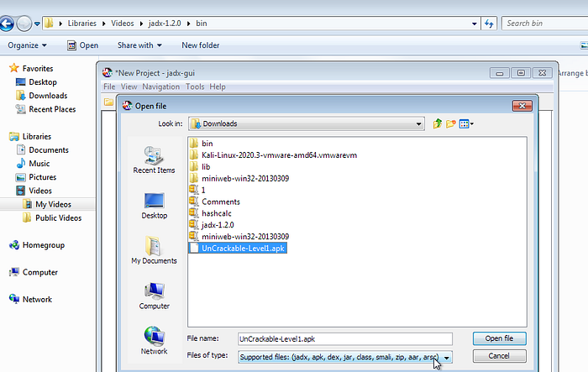Viewport: 588px width, 372px height.
Task: Expand Files of type dropdown
Action: tap(447, 358)
